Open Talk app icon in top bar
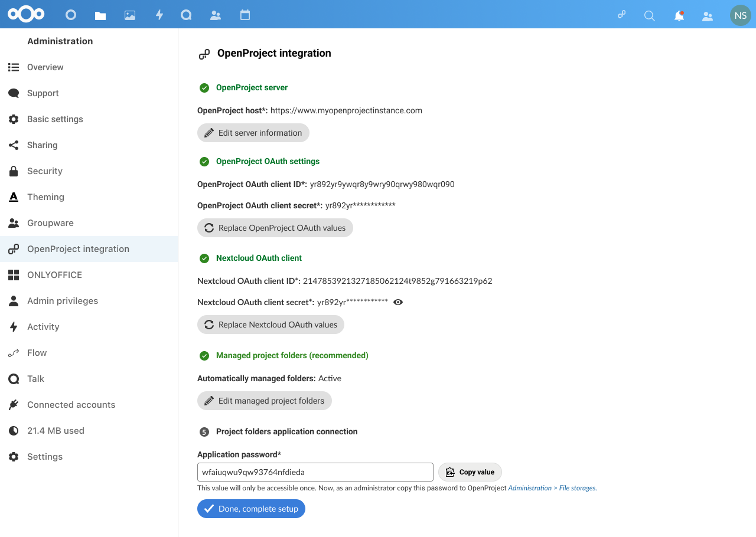Viewport: 756px width, 537px height. (187, 15)
